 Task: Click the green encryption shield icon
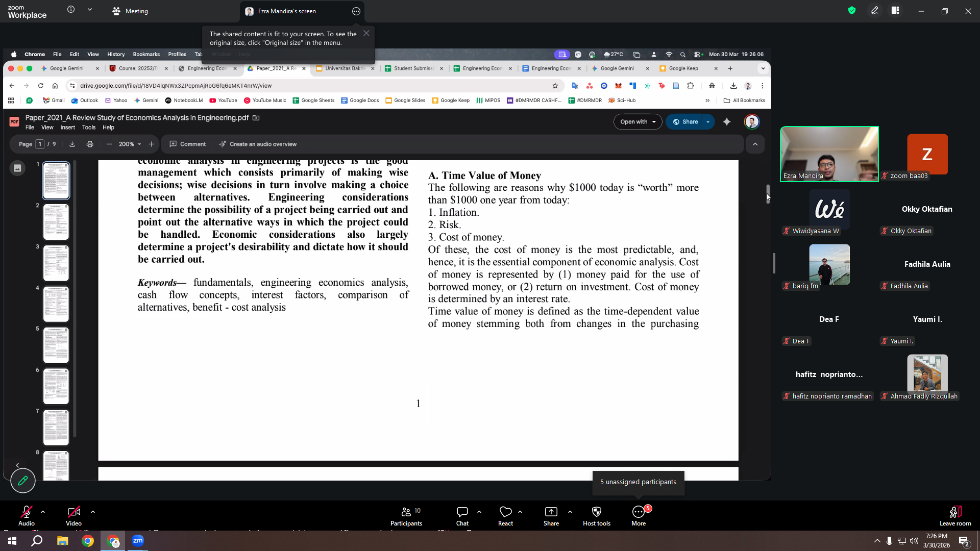(x=852, y=10)
